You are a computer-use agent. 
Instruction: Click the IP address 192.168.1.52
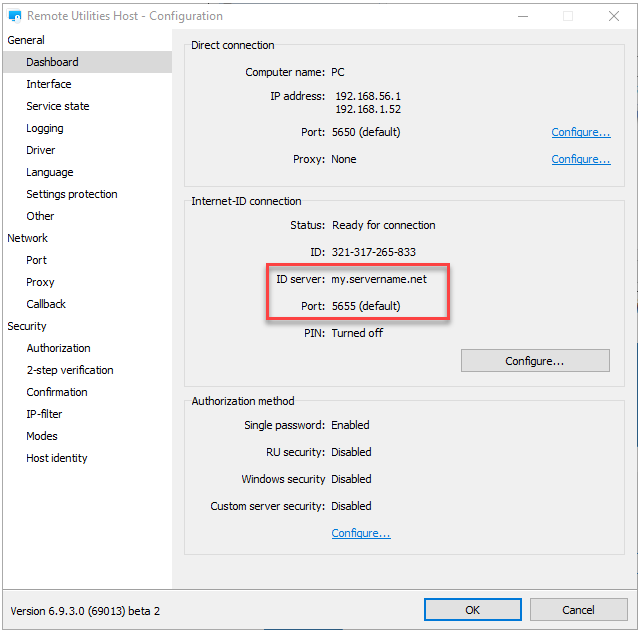point(368,109)
